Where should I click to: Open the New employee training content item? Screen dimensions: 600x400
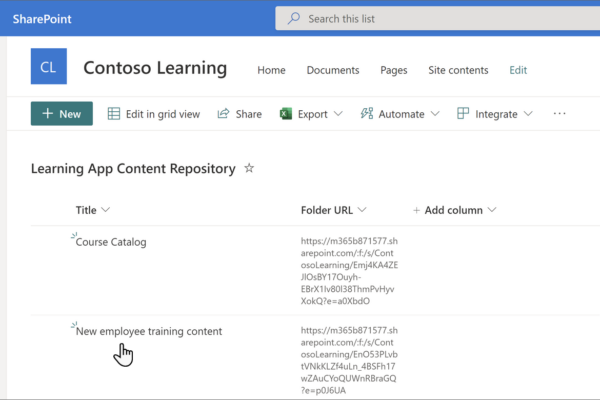tap(149, 331)
